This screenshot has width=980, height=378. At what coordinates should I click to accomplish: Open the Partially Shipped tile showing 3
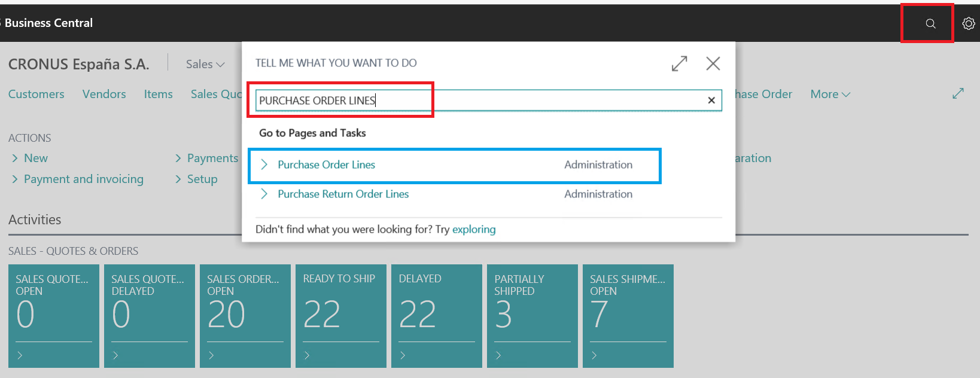tap(532, 316)
